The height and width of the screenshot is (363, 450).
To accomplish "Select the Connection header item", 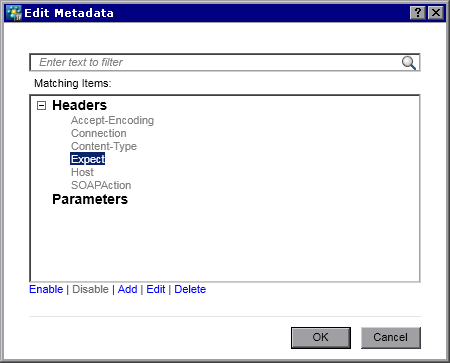I will [99, 133].
